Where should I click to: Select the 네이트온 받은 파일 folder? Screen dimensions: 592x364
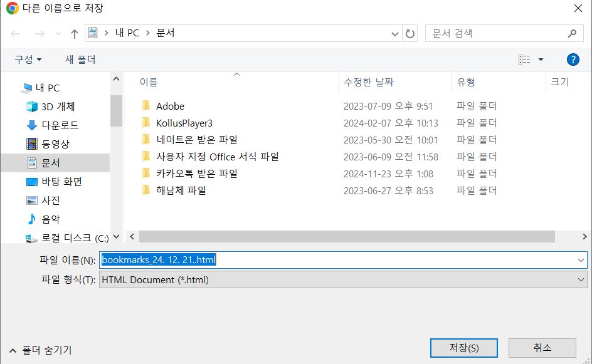point(197,140)
